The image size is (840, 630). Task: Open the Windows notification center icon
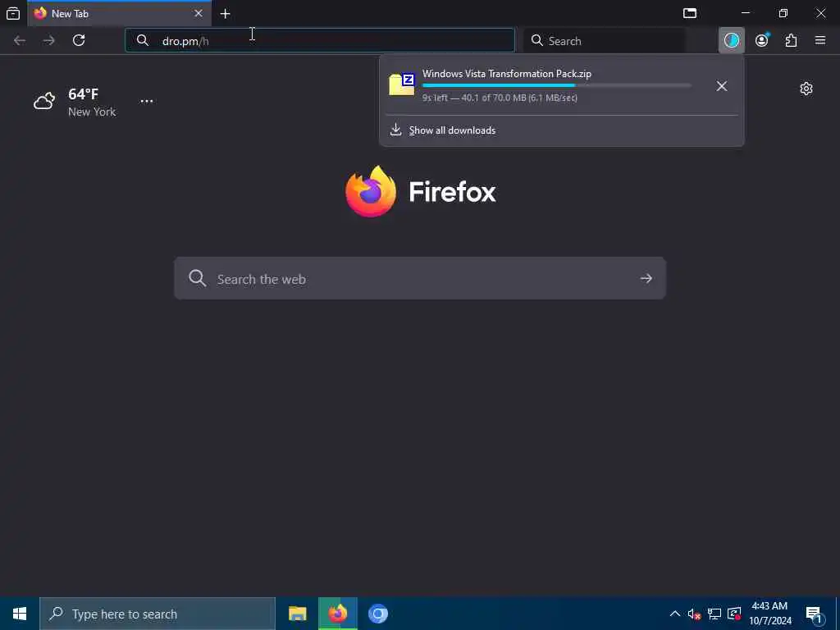pyautogui.click(x=815, y=614)
